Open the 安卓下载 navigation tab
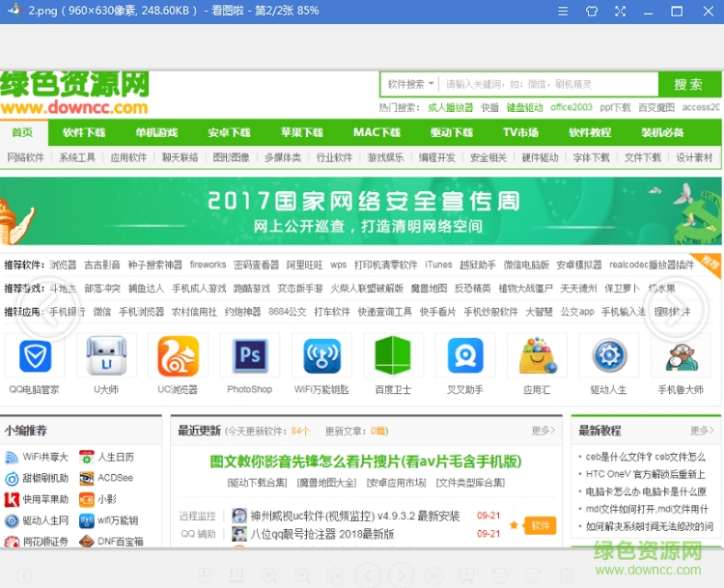The width and height of the screenshot is (724, 588). 229,132
